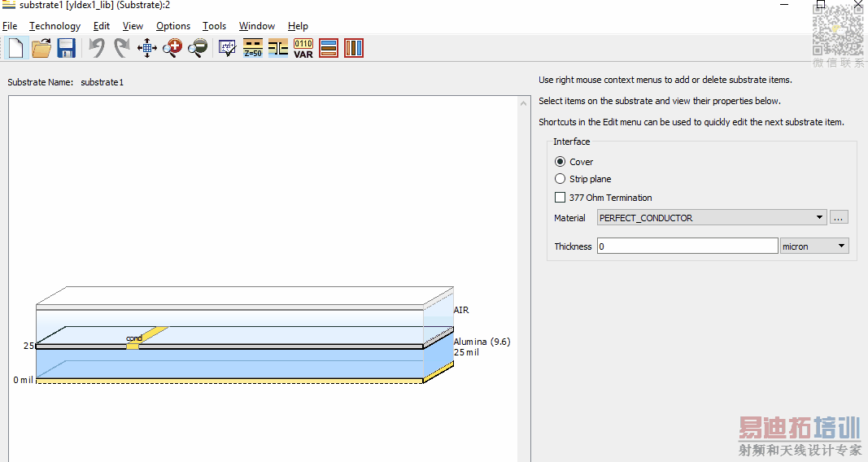The image size is (868, 462).
Task: Open the Help menu
Action: tap(298, 26)
